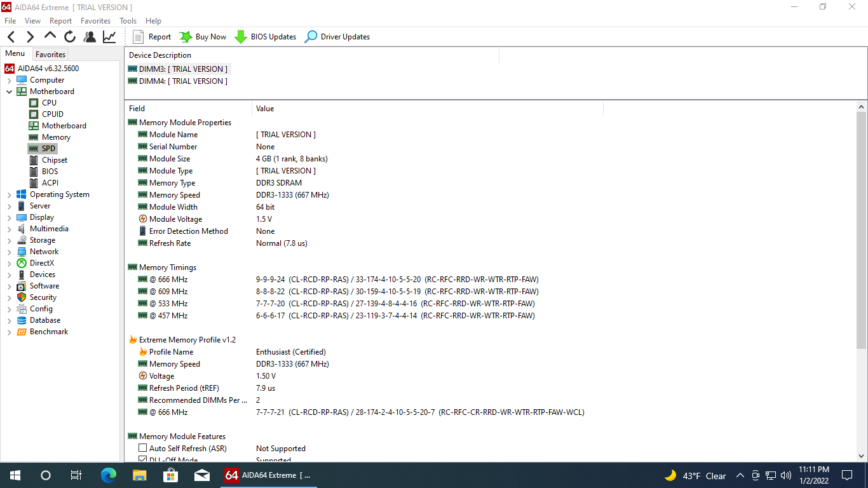
Task: Open Microsoft Edge from the taskbar
Action: pos(109,475)
